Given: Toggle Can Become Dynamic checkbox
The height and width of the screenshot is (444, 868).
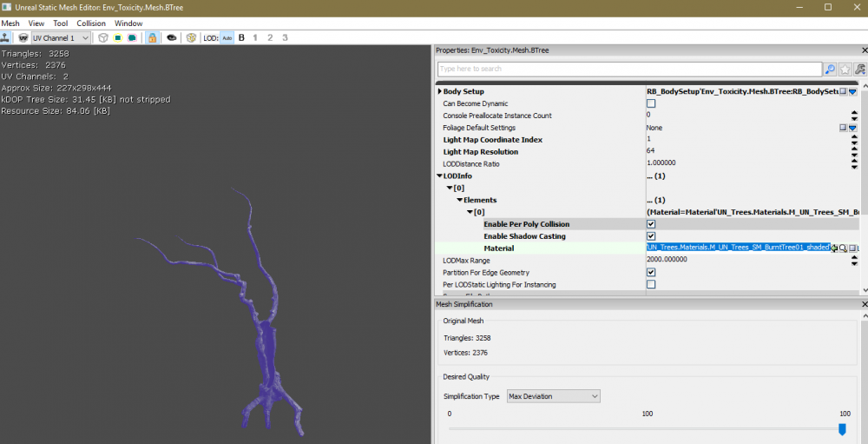Looking at the screenshot, I should coord(651,103).
